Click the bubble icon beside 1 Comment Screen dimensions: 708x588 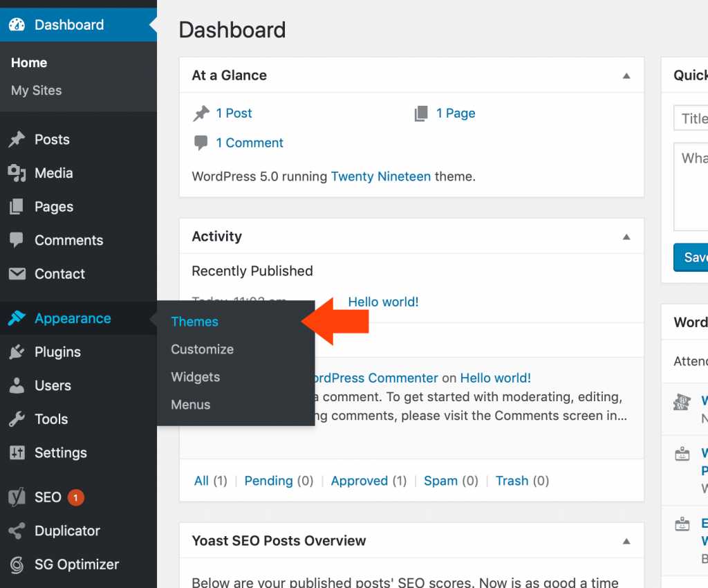coord(201,143)
